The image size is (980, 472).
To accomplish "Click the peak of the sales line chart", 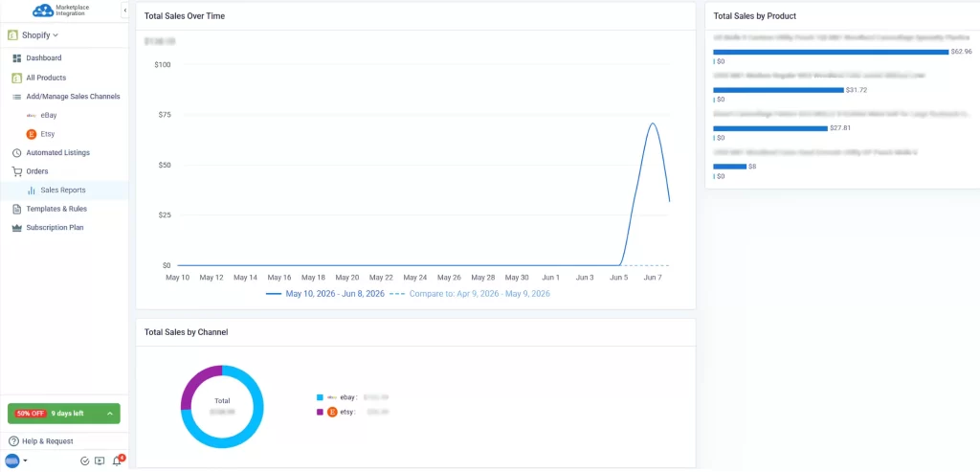I will (653, 124).
